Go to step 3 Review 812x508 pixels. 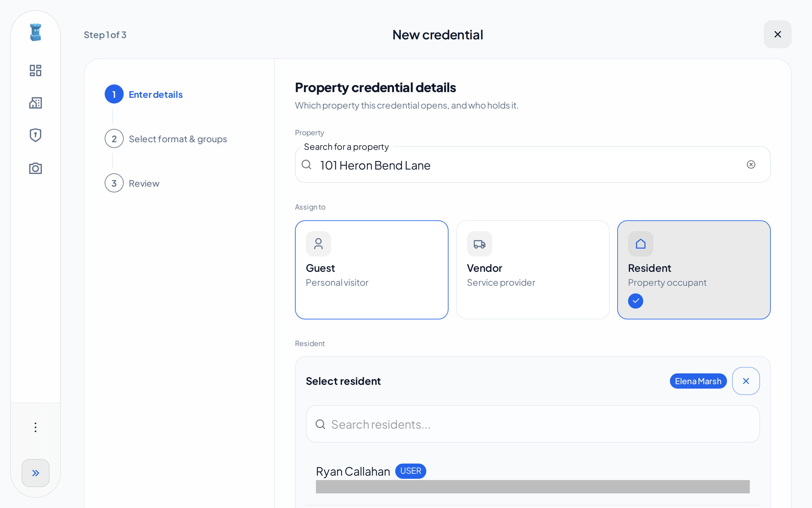coord(132,183)
